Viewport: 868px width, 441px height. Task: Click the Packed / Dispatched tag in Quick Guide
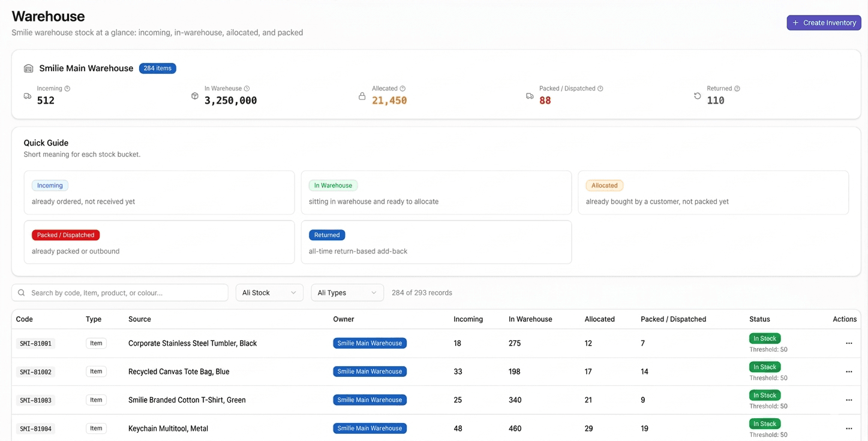[66, 235]
